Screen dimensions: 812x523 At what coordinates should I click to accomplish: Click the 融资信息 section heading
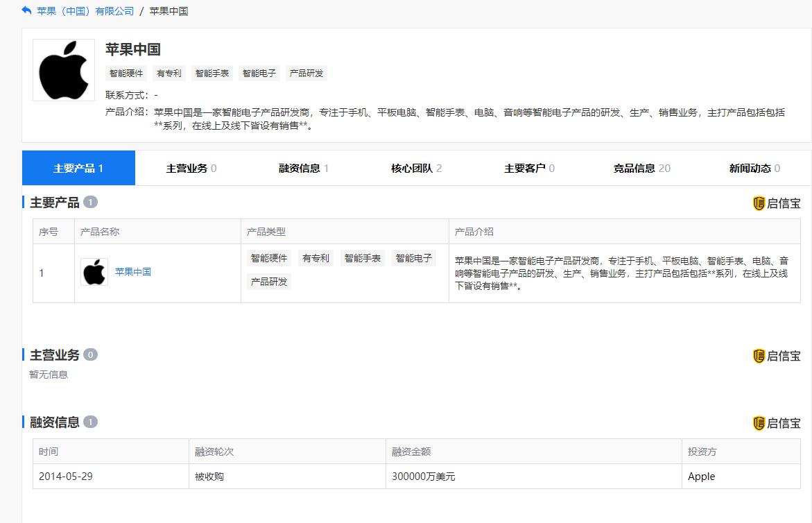pyautogui.click(x=54, y=422)
